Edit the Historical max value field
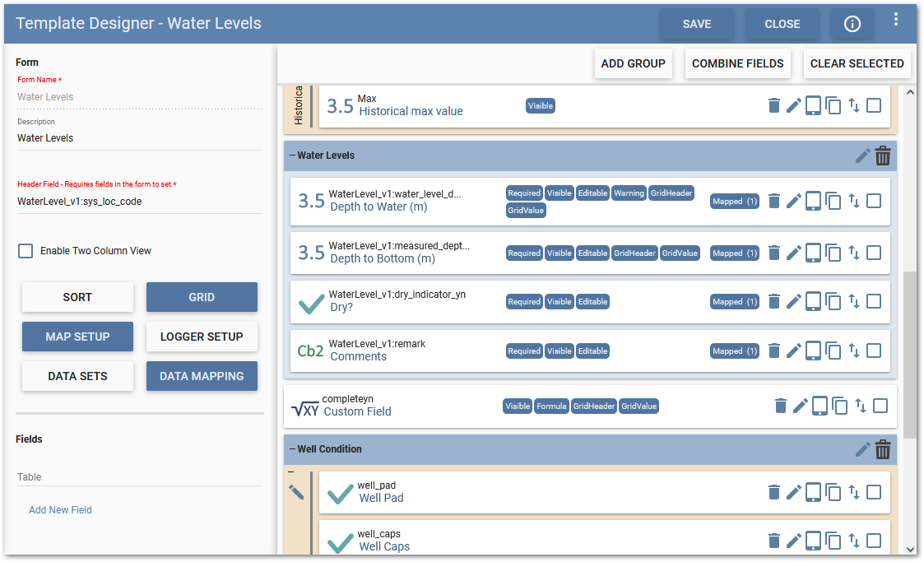 (x=794, y=105)
